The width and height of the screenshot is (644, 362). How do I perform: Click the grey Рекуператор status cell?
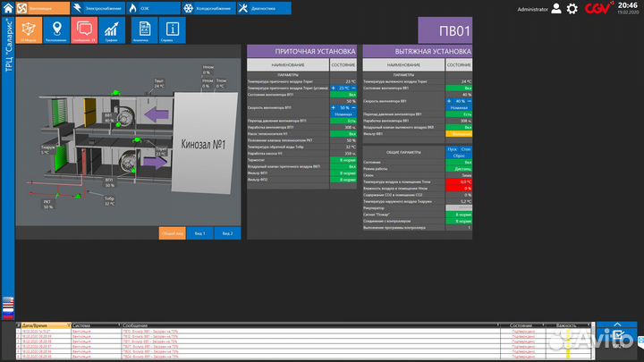(x=459, y=208)
